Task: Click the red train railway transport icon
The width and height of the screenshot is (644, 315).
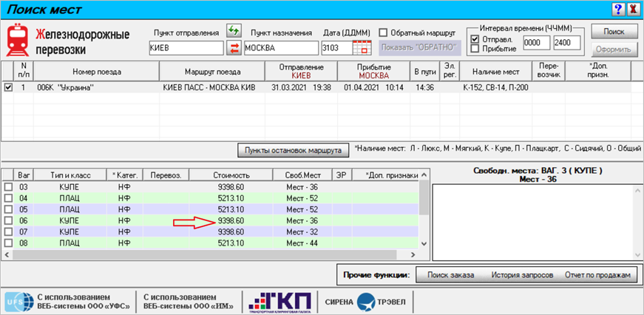Action: point(17,40)
